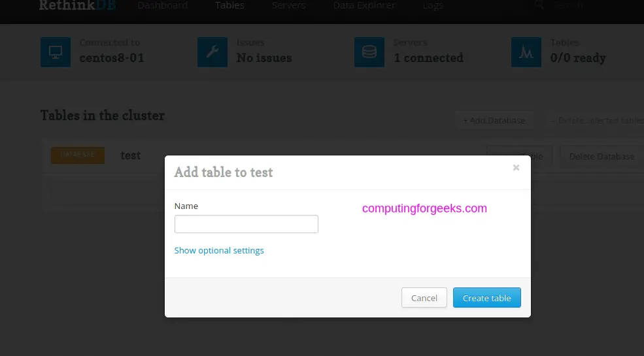Open the Dashboard nav item
This screenshot has width=644, height=356.
point(163,5)
